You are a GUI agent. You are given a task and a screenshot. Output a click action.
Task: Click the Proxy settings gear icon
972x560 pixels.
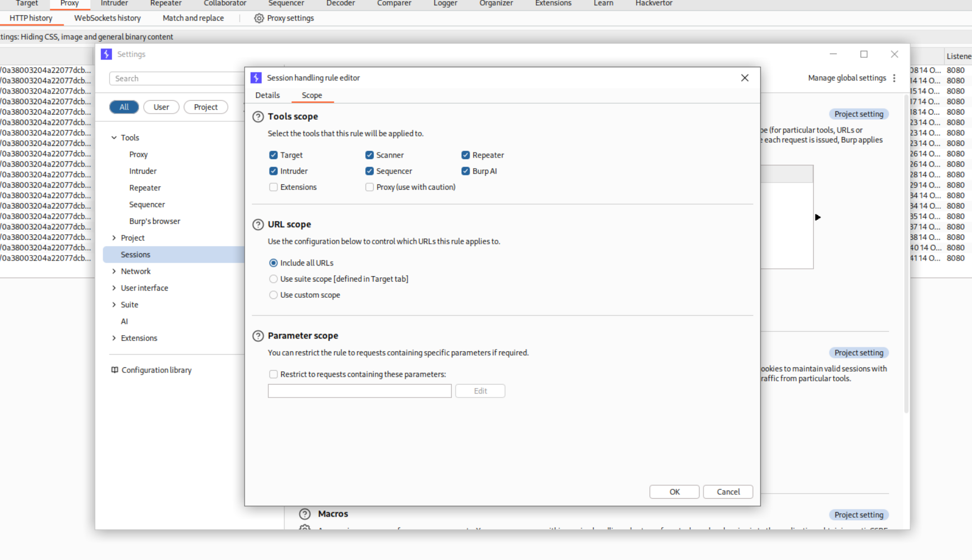[x=259, y=18]
